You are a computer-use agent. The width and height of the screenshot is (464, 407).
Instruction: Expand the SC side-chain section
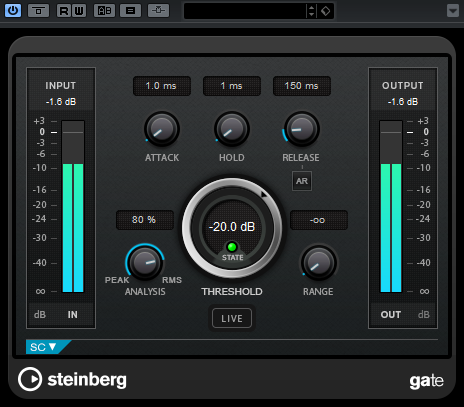point(43,347)
